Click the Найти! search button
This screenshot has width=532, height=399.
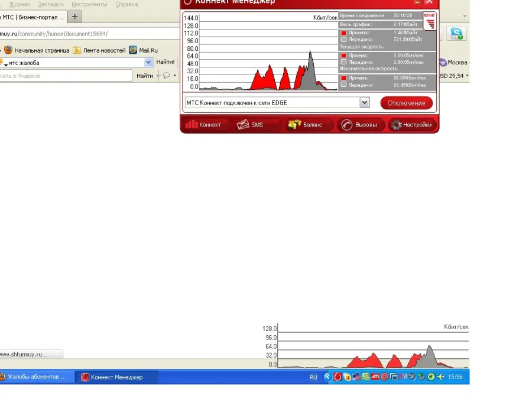click(x=166, y=62)
